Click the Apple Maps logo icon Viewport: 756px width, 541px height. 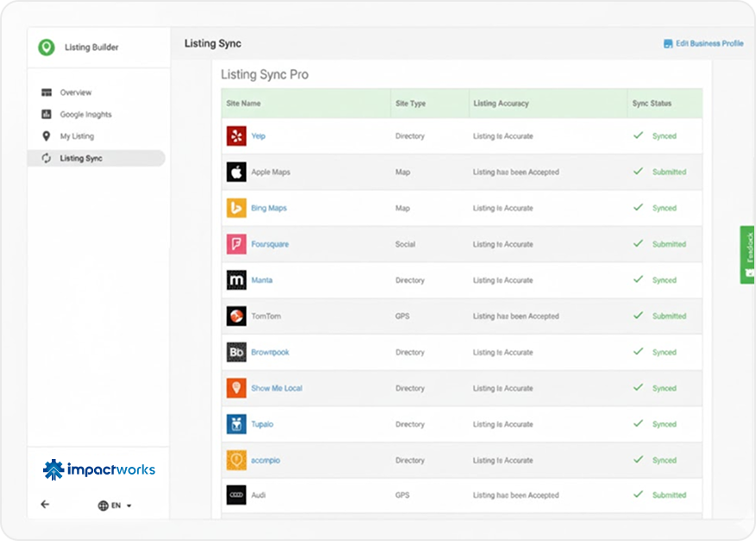[x=236, y=173]
